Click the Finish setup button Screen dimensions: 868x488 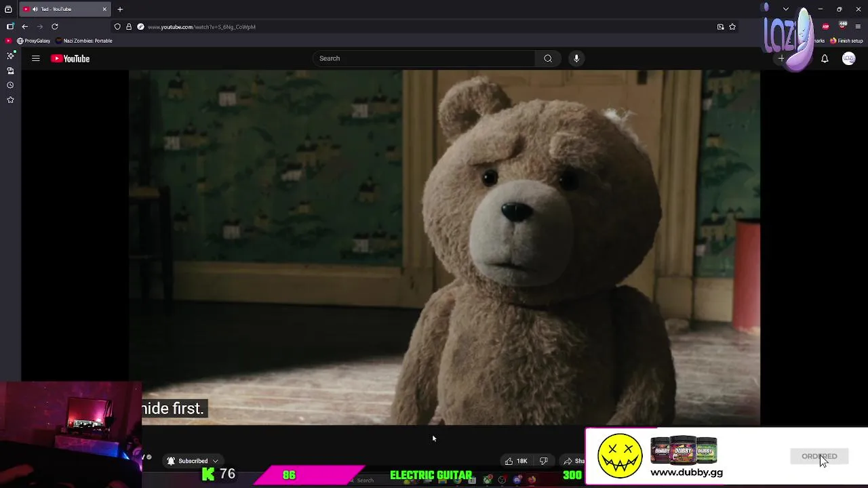(846, 41)
